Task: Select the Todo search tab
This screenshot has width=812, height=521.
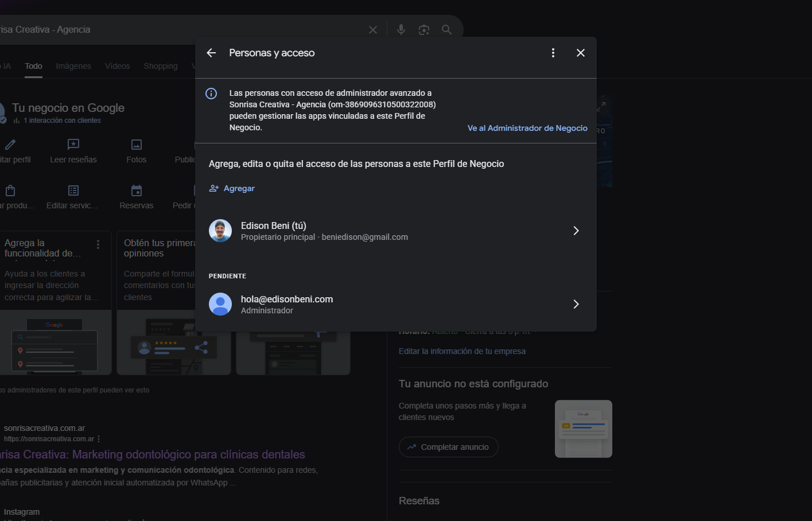Action: (33, 66)
